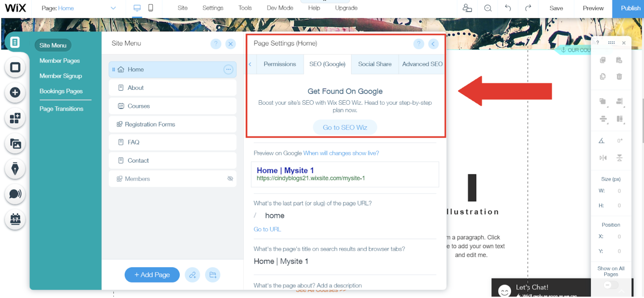
Task: Click the Publish button
Action: coord(628,8)
